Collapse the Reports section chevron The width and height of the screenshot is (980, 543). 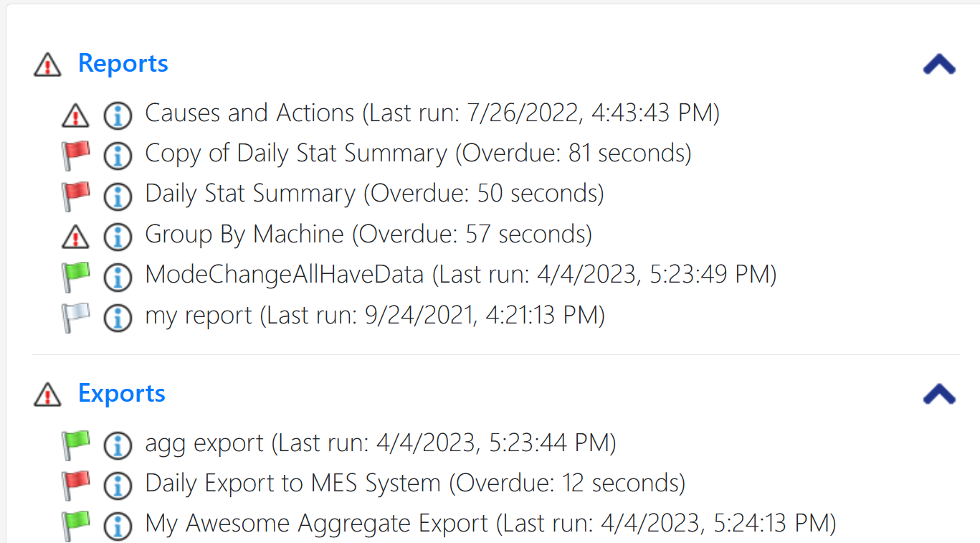[x=939, y=65]
